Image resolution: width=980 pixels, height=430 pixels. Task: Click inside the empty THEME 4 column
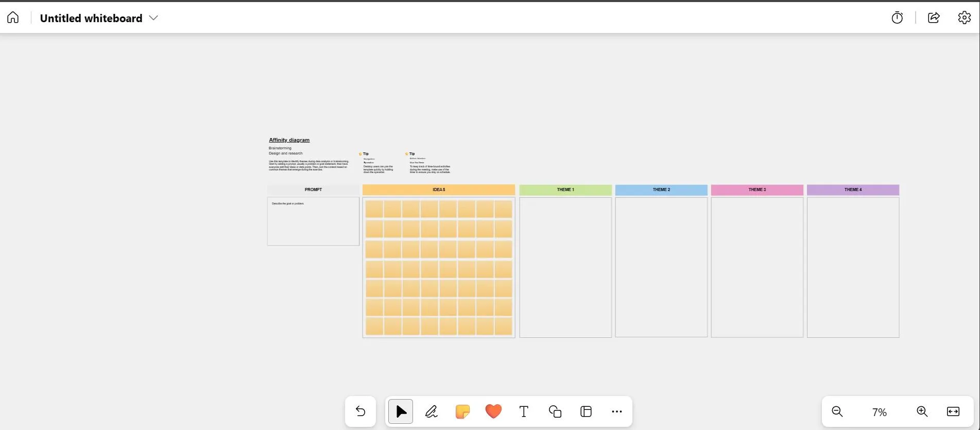tap(853, 268)
